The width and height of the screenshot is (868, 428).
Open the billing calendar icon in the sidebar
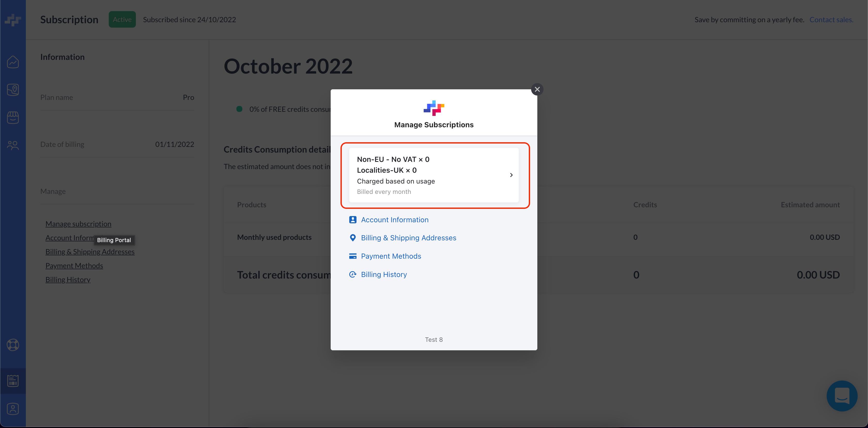click(13, 381)
